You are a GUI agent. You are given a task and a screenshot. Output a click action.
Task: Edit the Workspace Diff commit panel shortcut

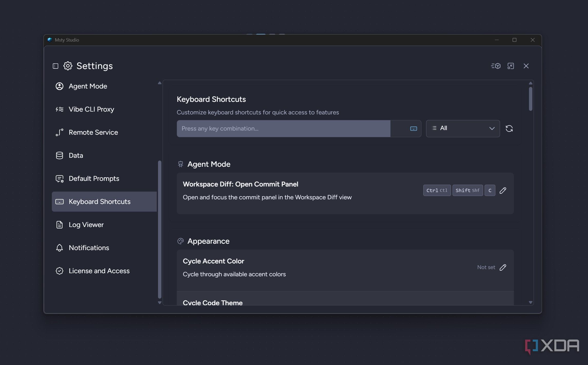tap(503, 190)
